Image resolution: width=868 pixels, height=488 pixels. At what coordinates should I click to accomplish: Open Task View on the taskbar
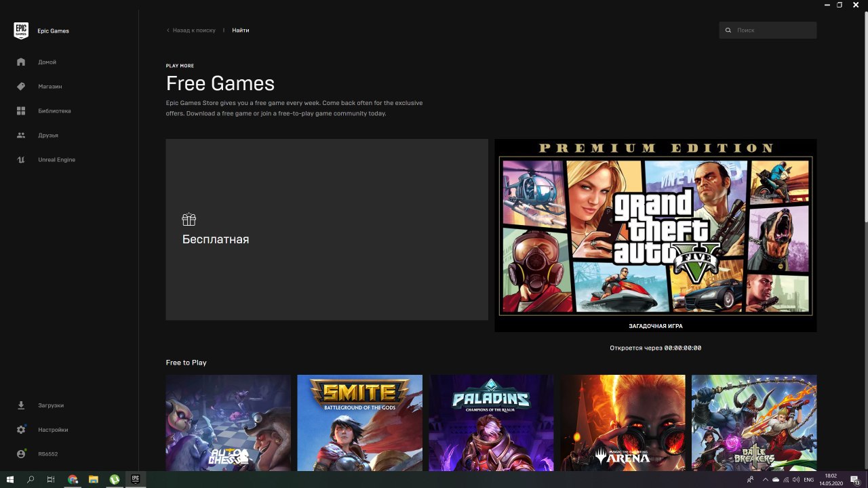(51, 479)
